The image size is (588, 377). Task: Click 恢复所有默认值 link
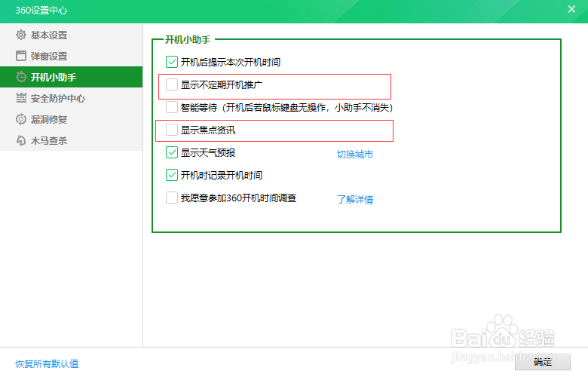pyautogui.click(x=47, y=363)
